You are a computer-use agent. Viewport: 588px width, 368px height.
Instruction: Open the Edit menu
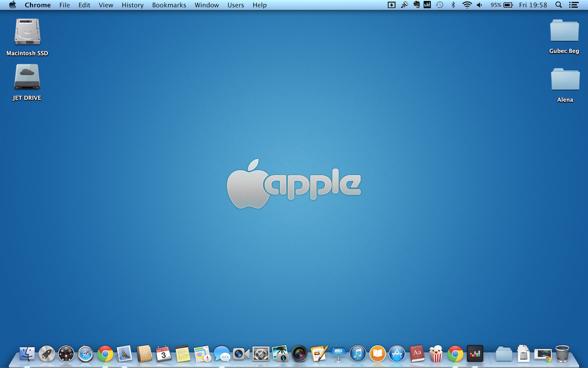click(84, 5)
